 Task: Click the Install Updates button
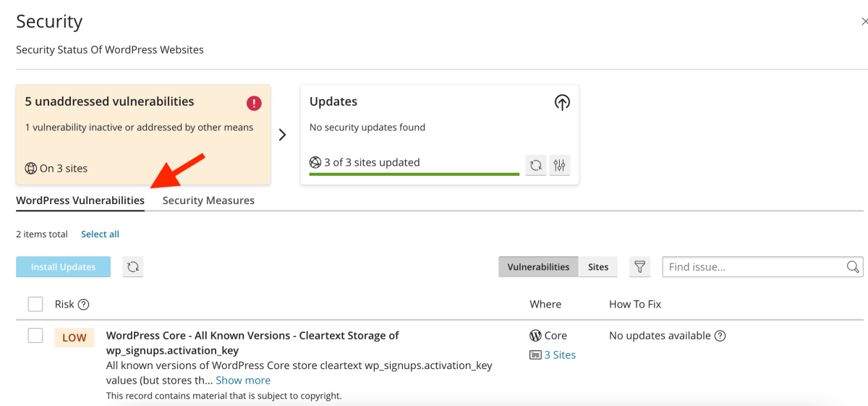pyautogui.click(x=63, y=267)
